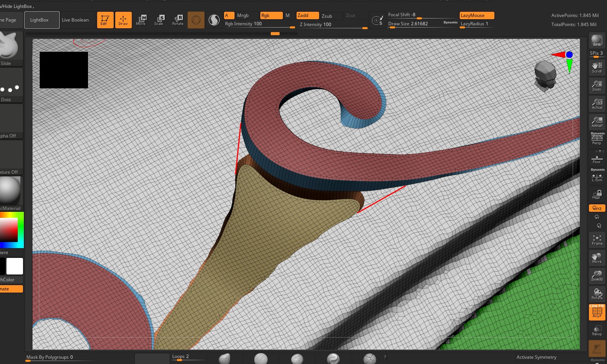Viewport: 607px width, 364px height.
Task: Click the BPR render icon
Action: coord(597,42)
